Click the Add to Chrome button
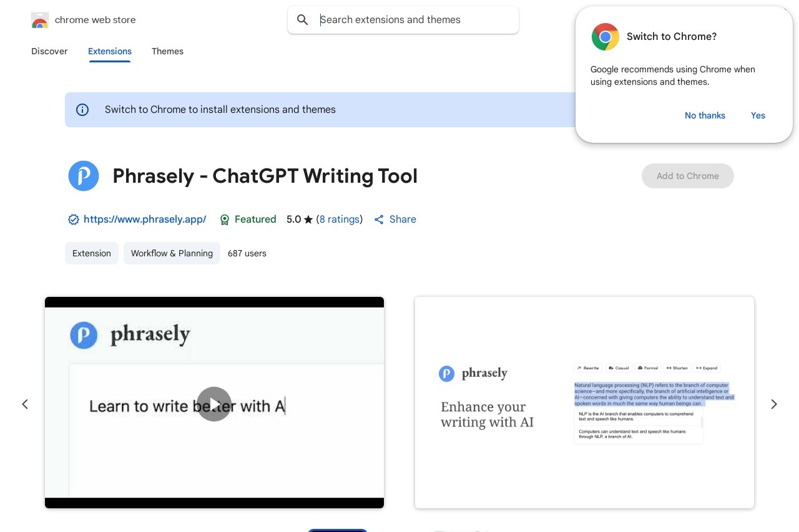Image resolution: width=799 pixels, height=532 pixels. (x=688, y=176)
